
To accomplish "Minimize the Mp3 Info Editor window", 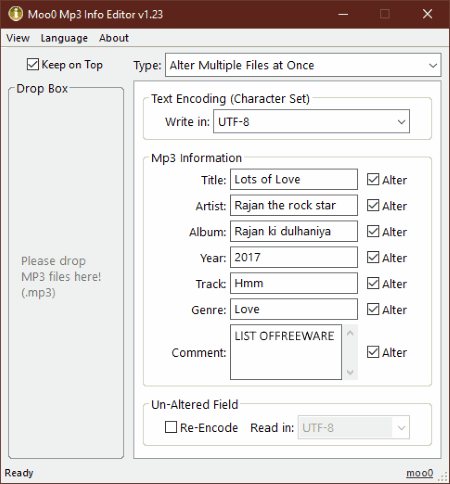I will (343, 14).
